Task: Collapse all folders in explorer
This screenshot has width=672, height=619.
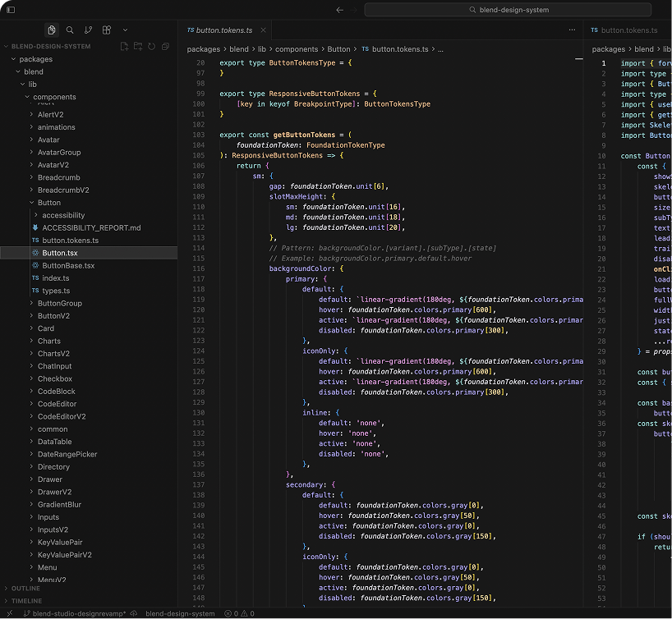Action: [x=165, y=46]
